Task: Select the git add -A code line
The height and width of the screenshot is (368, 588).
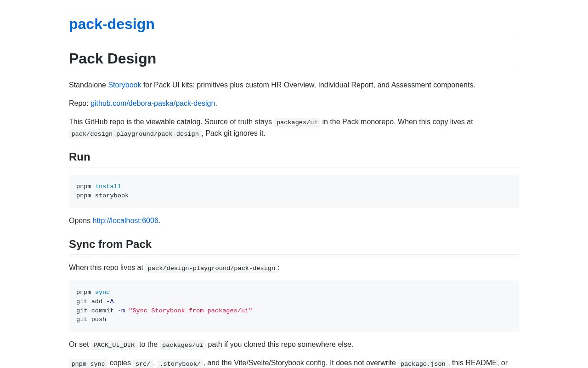Action: [95, 302]
